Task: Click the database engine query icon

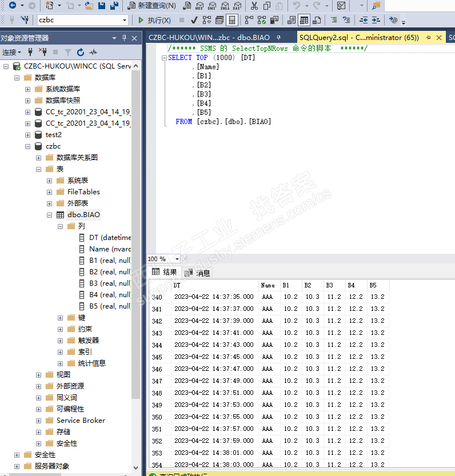Action: pos(187,6)
